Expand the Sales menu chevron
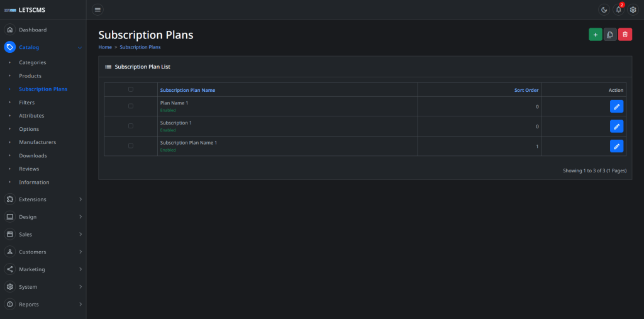The width and height of the screenshot is (644, 319). tap(80, 234)
